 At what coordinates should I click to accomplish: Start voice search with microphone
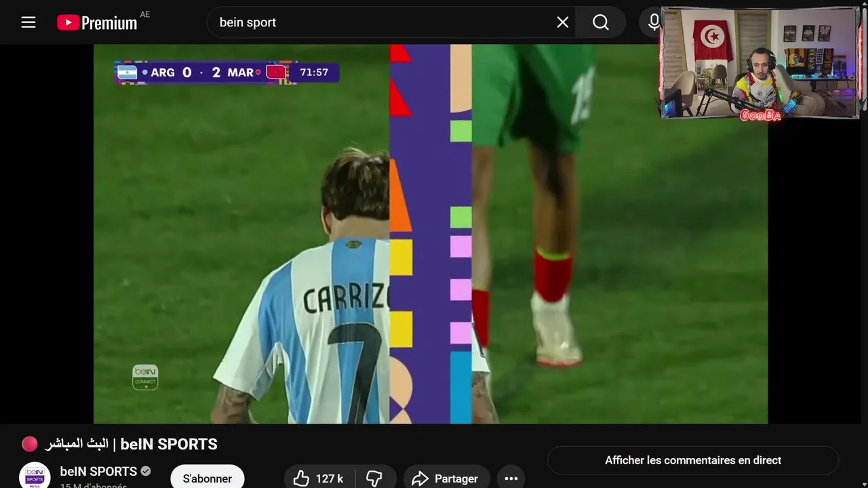tap(654, 22)
